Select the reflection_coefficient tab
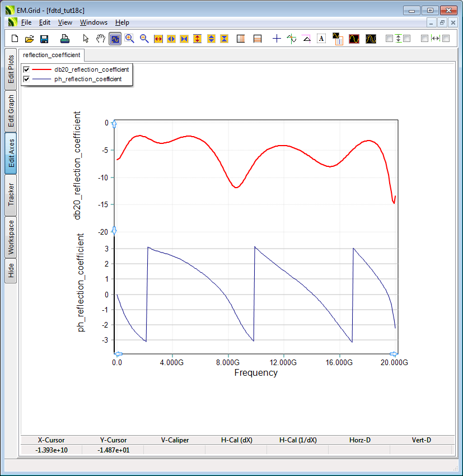 (52, 55)
